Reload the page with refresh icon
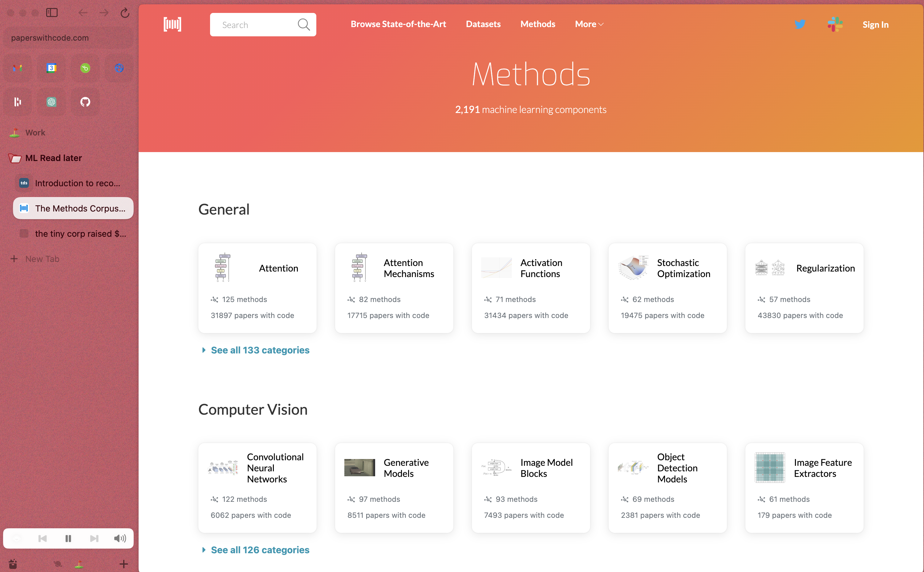The image size is (924, 572). coord(125,13)
